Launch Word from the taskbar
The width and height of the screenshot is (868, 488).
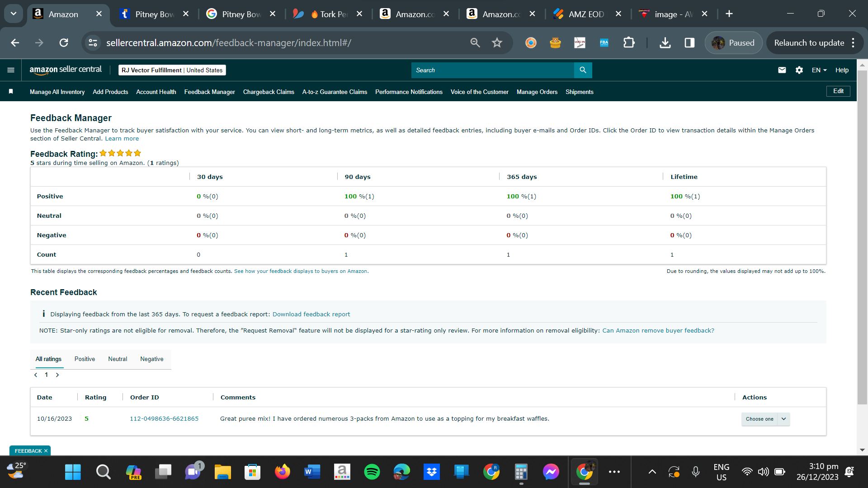click(312, 472)
